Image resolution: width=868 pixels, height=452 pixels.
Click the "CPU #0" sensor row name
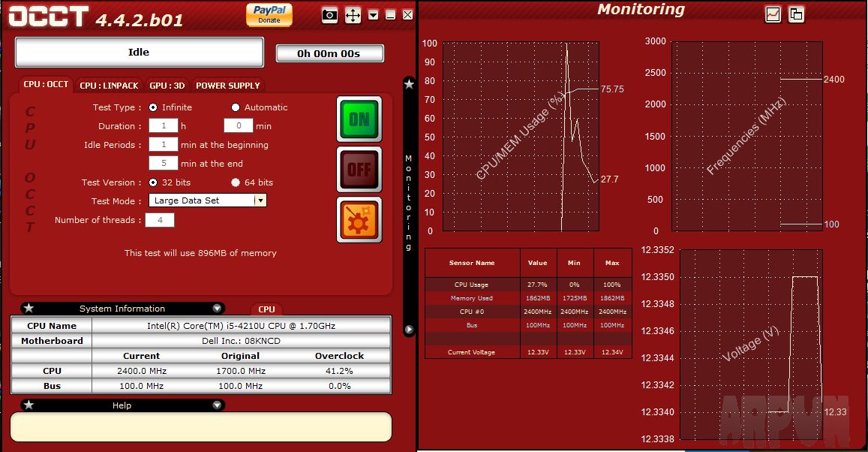[x=472, y=312]
